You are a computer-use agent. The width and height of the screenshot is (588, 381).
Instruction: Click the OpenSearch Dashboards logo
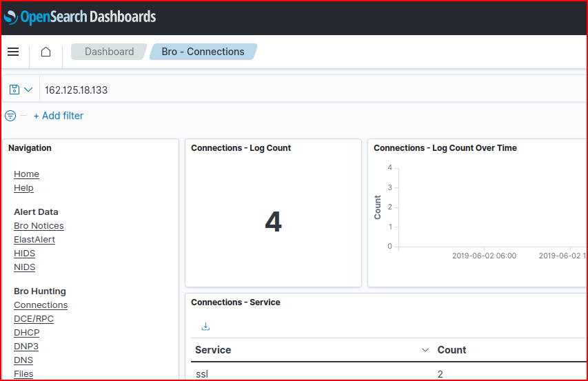coord(80,17)
